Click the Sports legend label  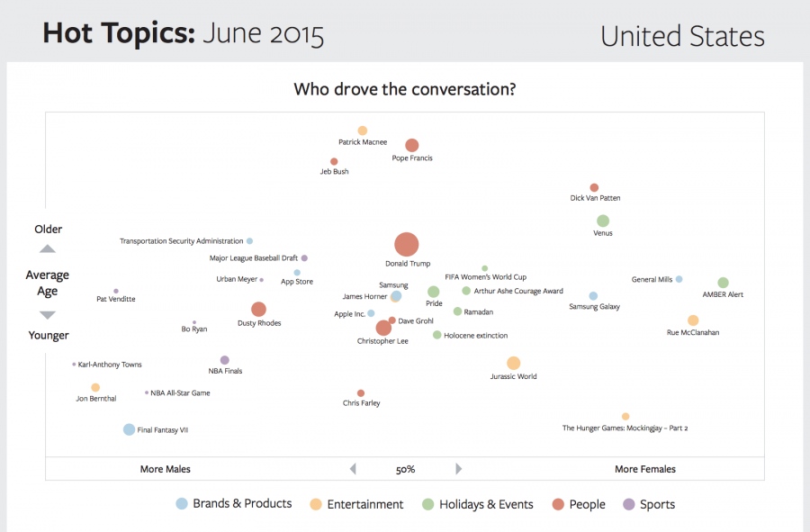pos(657,504)
